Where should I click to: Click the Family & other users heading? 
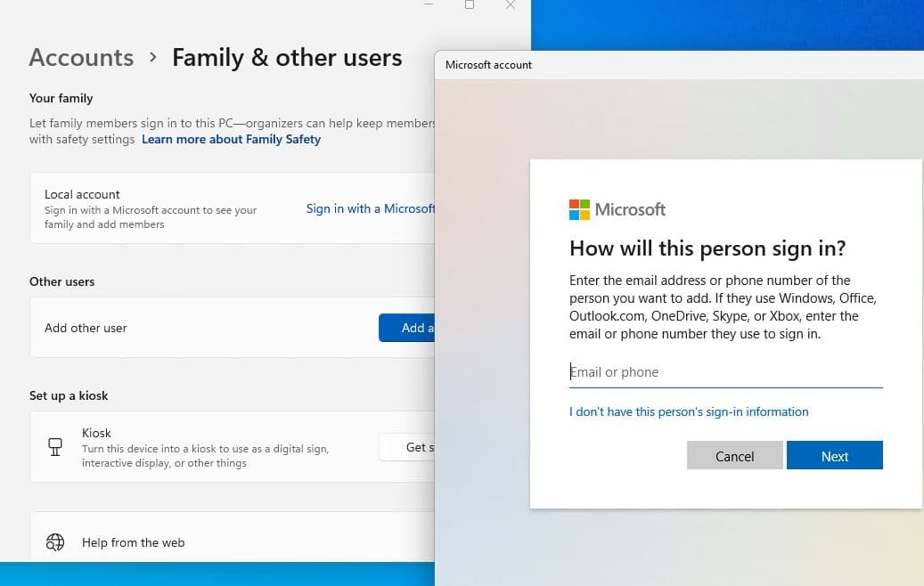[287, 58]
